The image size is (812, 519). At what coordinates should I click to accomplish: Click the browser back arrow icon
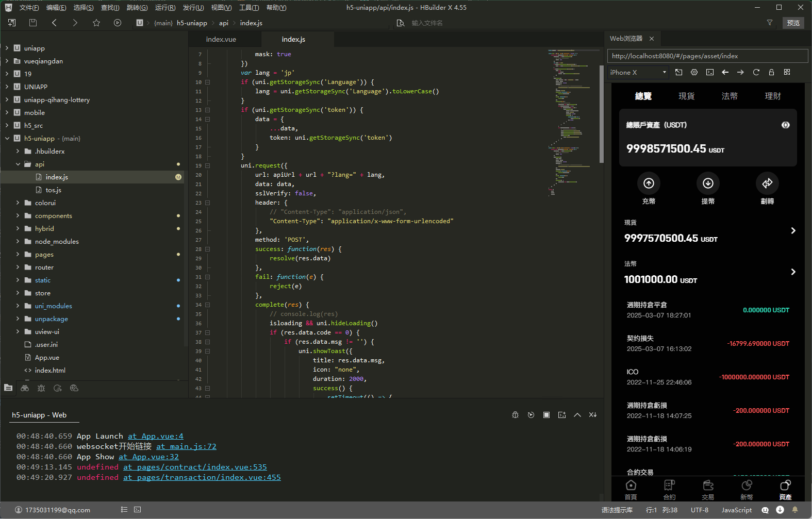click(725, 72)
